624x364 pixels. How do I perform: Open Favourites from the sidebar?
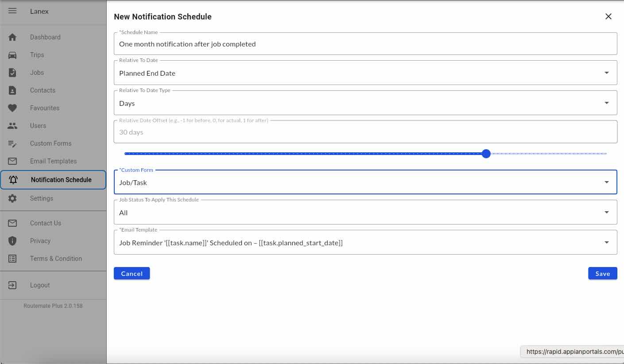[45, 108]
